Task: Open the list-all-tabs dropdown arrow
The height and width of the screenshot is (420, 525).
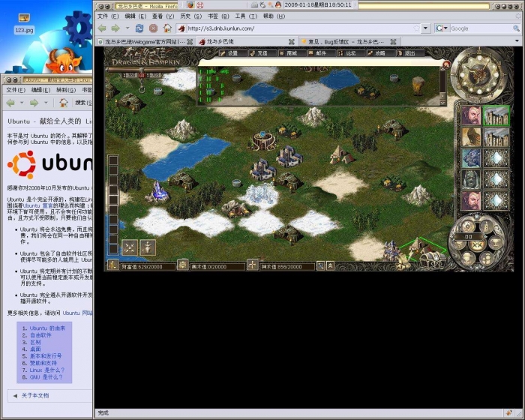Action: [517, 40]
